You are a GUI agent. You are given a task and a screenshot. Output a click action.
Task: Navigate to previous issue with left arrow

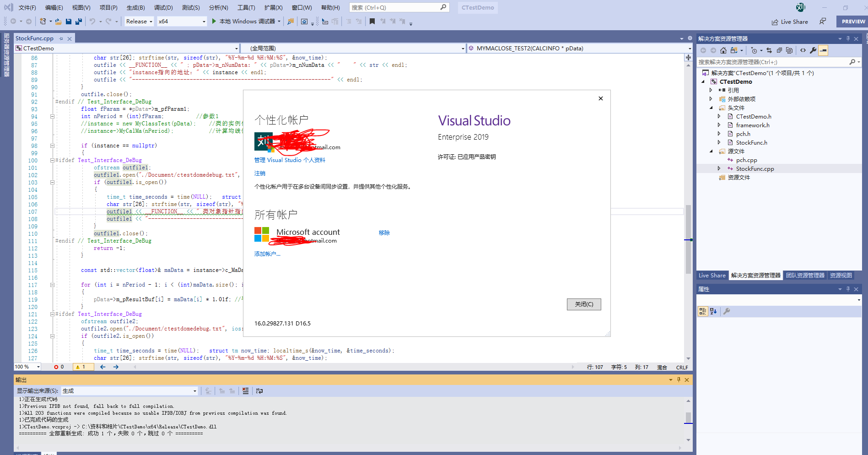coord(102,367)
